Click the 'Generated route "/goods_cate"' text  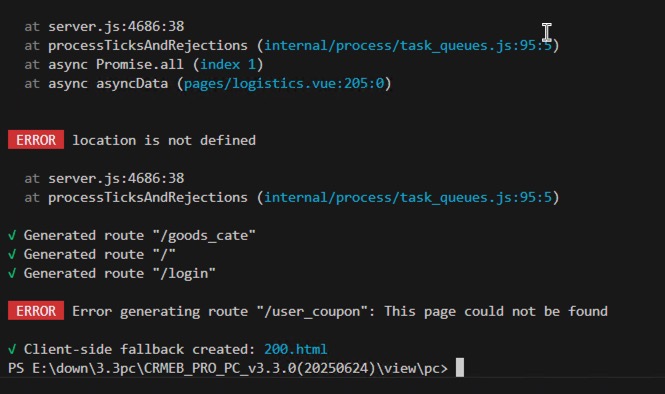140,235
